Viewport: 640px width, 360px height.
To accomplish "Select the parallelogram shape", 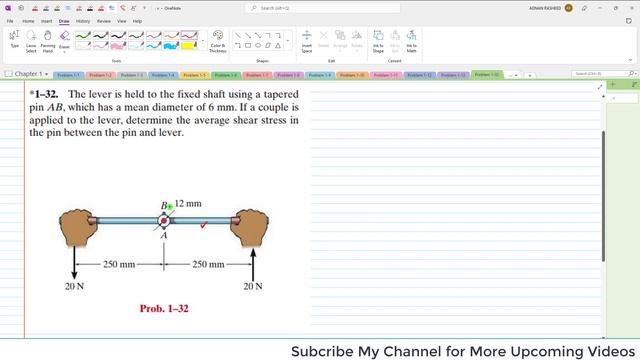I will click(x=268, y=45).
